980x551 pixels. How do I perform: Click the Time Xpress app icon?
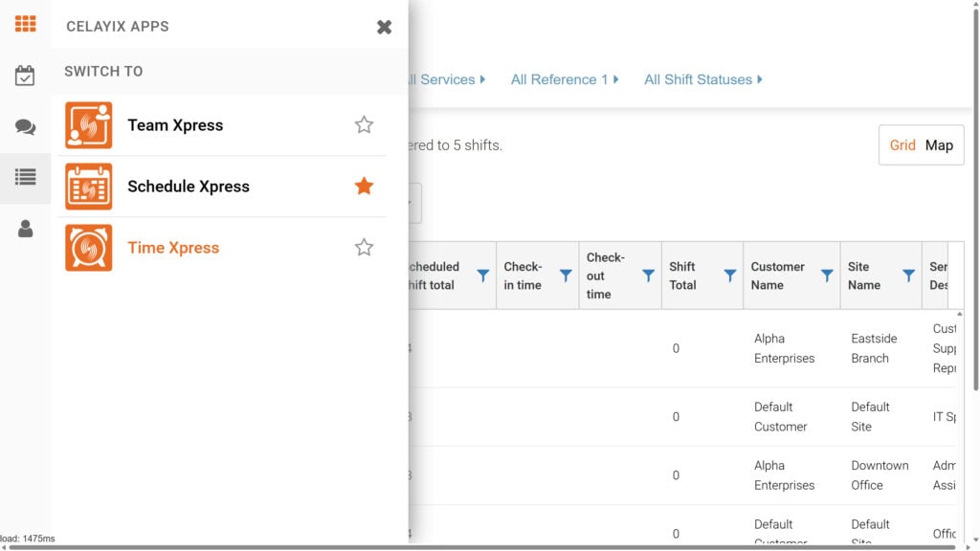tap(89, 248)
